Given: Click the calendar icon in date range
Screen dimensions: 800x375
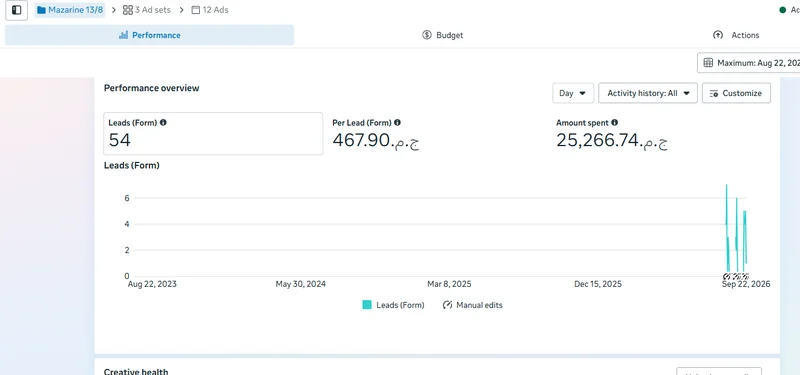Looking at the screenshot, I should click(x=708, y=63).
